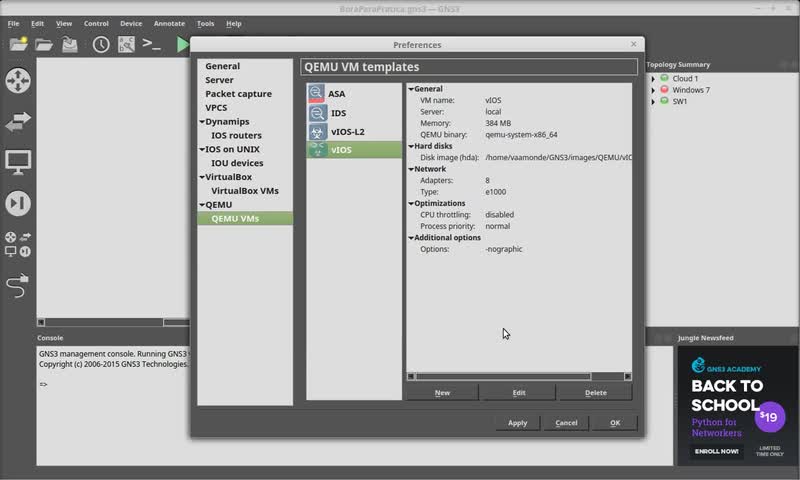The height and width of the screenshot is (480, 800).
Task: Click the vIOS template icon
Action: click(317, 149)
